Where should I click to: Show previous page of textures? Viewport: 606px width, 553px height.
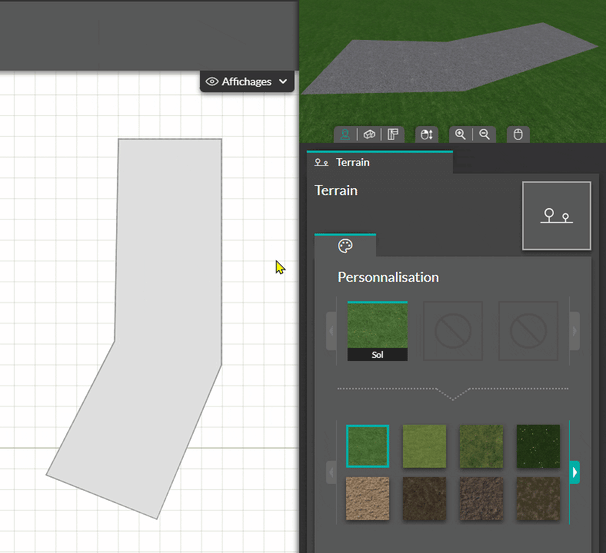[331, 472]
